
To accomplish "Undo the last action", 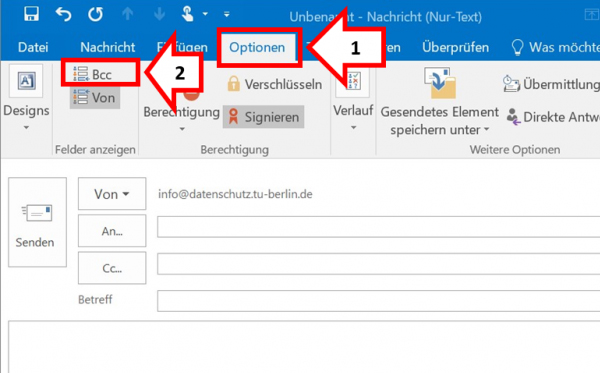I will pyautogui.click(x=63, y=15).
